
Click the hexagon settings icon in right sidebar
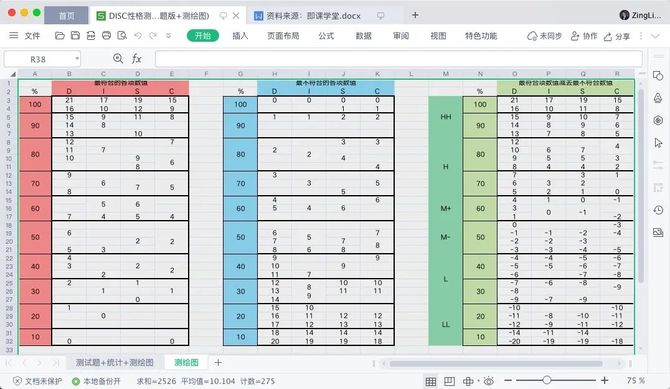pyautogui.click(x=658, y=120)
